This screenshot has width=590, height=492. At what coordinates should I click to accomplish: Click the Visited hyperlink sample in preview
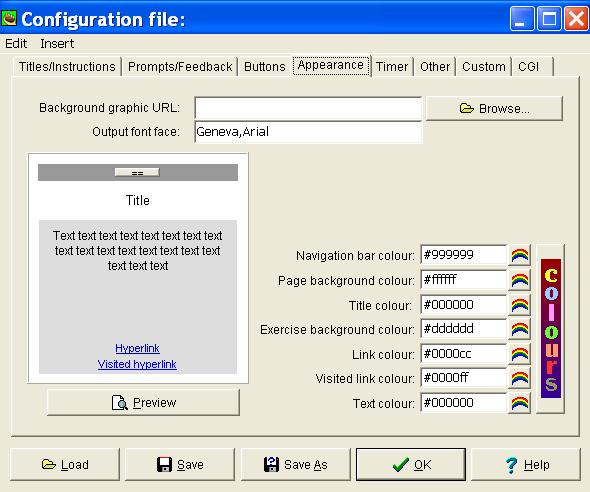pyautogui.click(x=137, y=364)
